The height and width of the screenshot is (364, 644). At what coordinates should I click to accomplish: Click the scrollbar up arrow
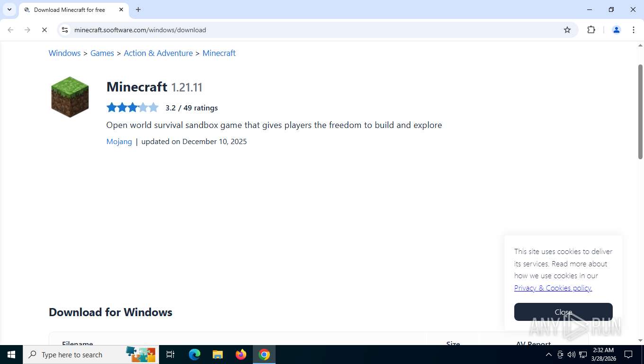[x=640, y=45]
